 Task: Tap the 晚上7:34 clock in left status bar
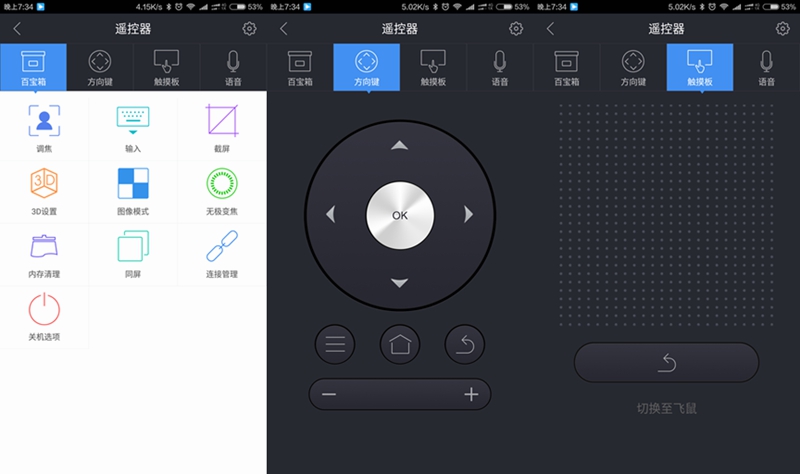point(18,7)
